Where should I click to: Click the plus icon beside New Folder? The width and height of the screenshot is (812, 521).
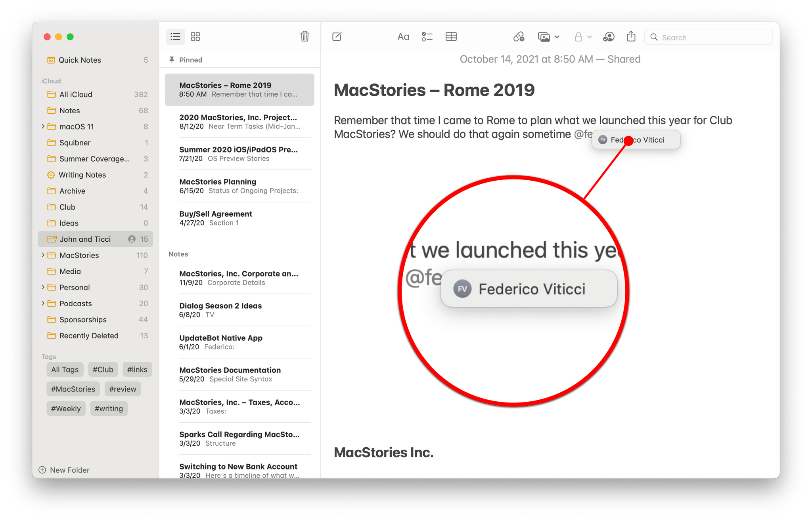click(x=42, y=470)
